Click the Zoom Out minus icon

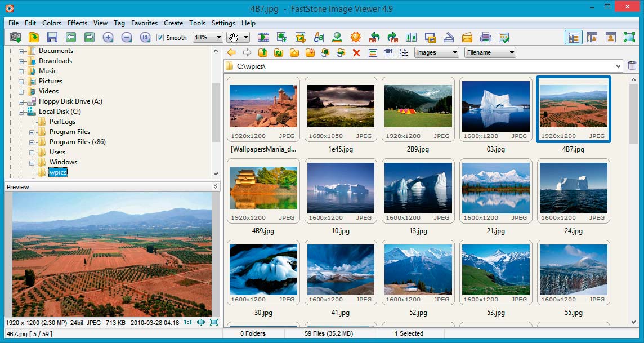pos(127,37)
